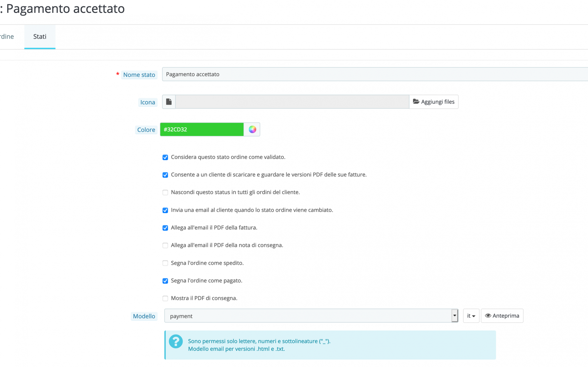Open the partially visible Ordine tab
Image resolution: width=588 pixels, height=367 pixels.
(x=7, y=37)
